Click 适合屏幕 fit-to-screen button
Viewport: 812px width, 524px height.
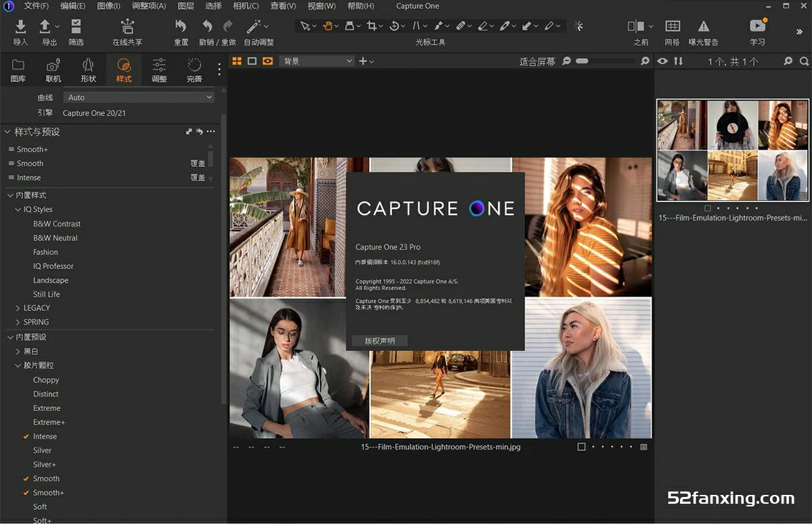point(537,62)
